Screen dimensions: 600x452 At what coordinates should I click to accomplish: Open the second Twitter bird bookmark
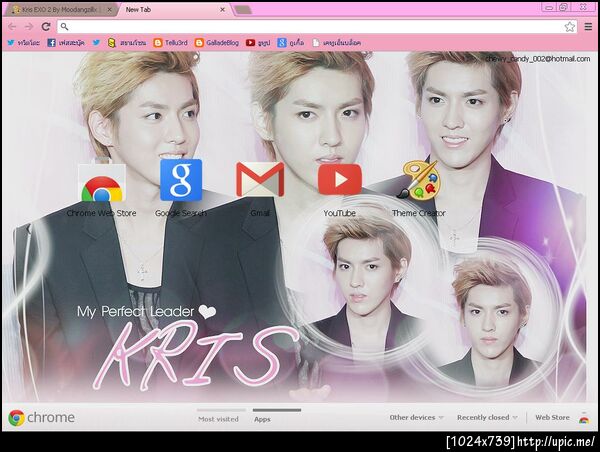tap(96, 43)
